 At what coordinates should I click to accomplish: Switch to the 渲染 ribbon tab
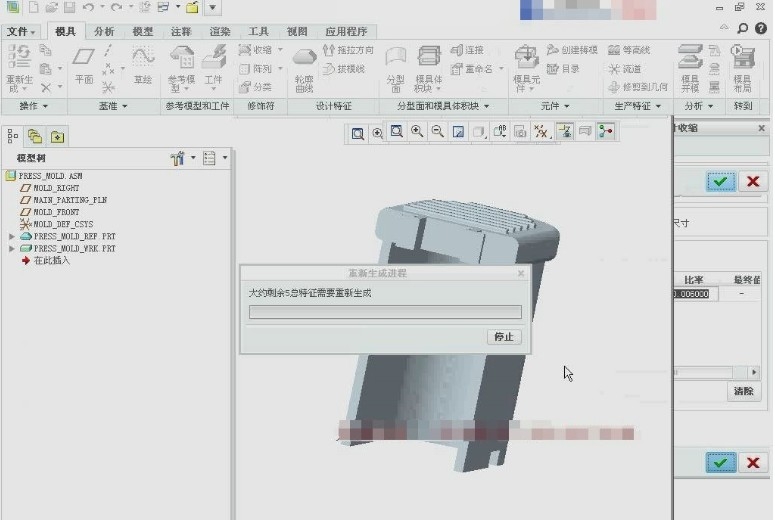(219, 32)
